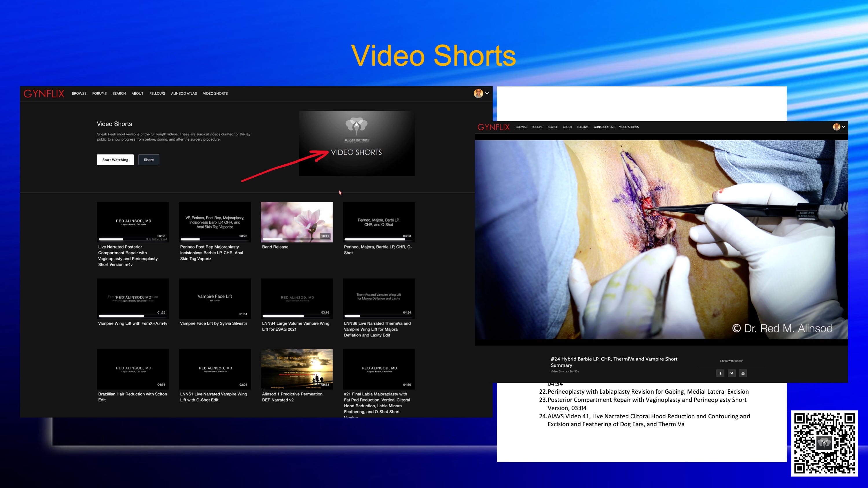Open Live Narrated Posterior Compartment Repair thumbnail
Screen dimensions: 868x488
pyautogui.click(x=133, y=222)
